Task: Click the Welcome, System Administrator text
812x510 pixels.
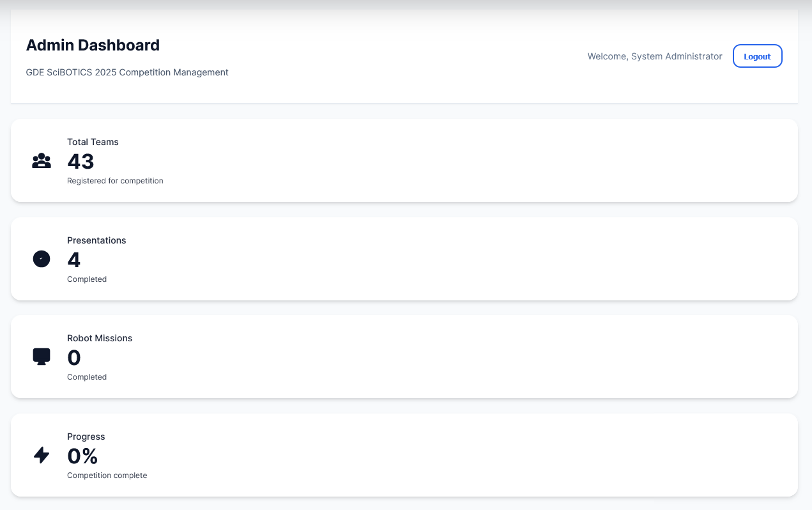Action: pos(655,56)
